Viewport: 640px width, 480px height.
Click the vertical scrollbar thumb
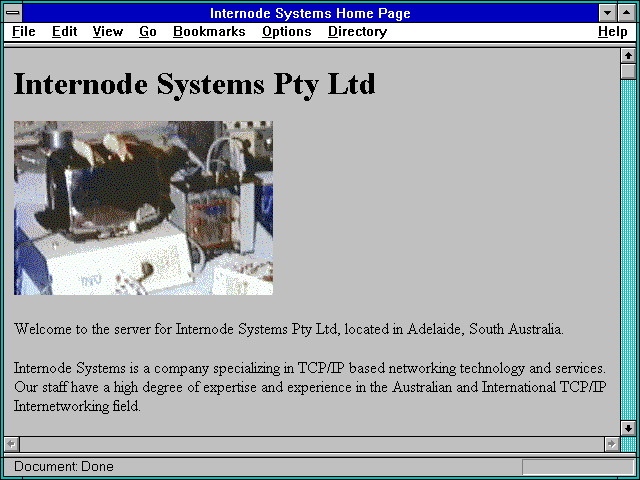click(628, 71)
